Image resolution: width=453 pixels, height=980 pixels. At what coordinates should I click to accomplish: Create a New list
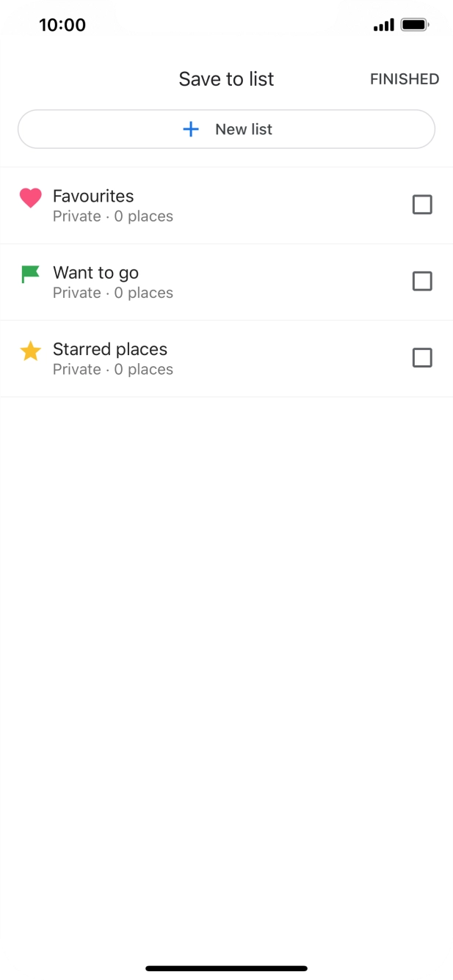pyautogui.click(x=226, y=129)
